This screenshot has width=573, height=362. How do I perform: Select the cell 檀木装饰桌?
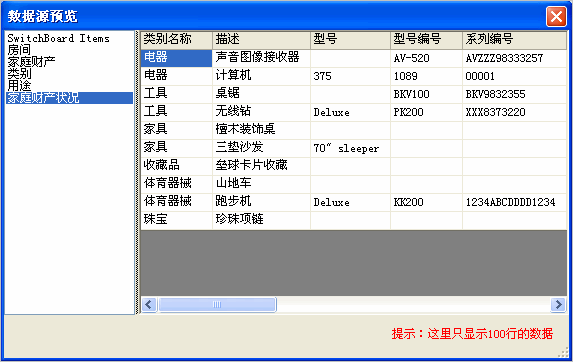click(x=261, y=130)
